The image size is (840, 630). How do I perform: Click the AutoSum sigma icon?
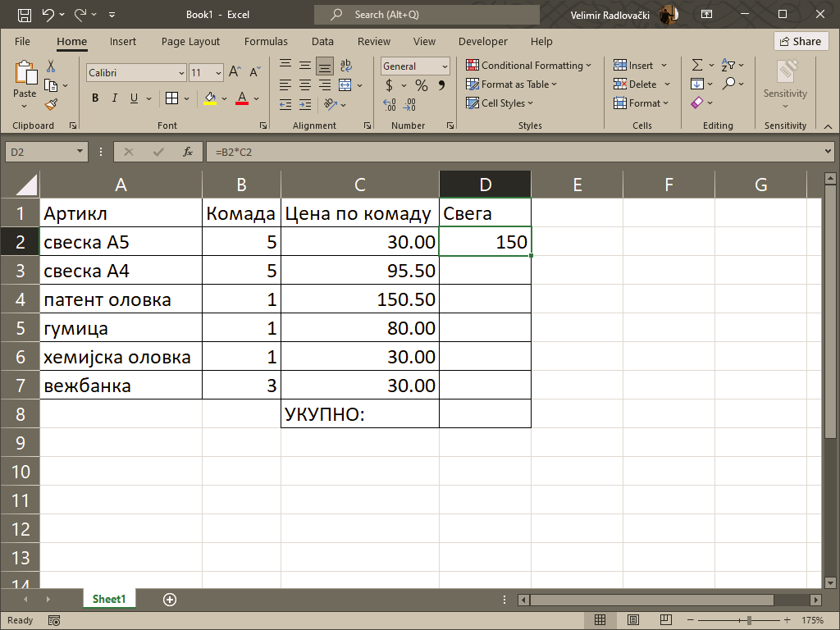(697, 66)
